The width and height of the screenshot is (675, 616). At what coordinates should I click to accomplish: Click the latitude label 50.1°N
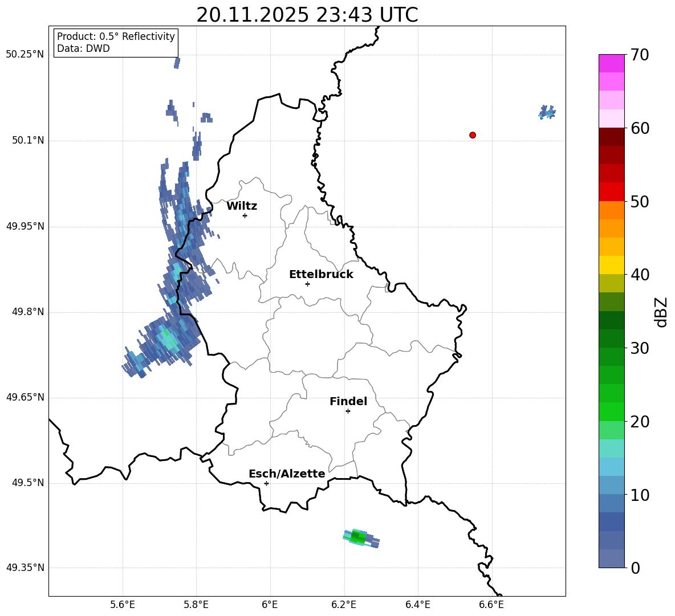(28, 141)
